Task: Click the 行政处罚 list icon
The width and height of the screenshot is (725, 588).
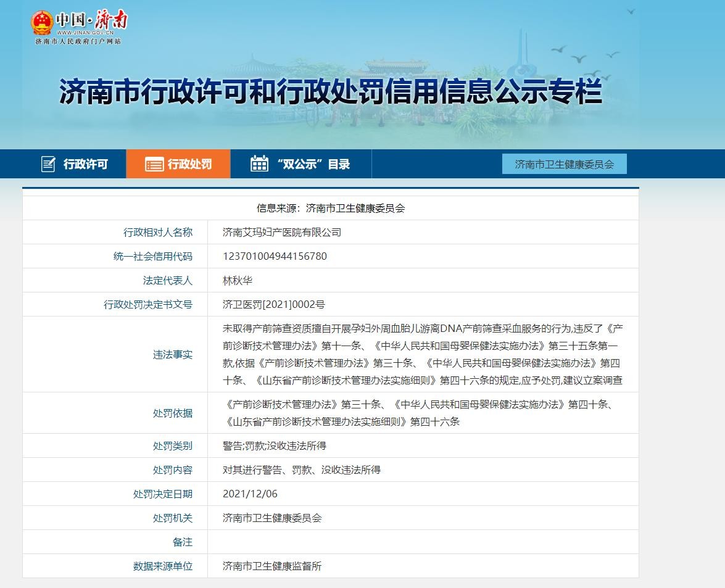Action: pyautogui.click(x=154, y=164)
